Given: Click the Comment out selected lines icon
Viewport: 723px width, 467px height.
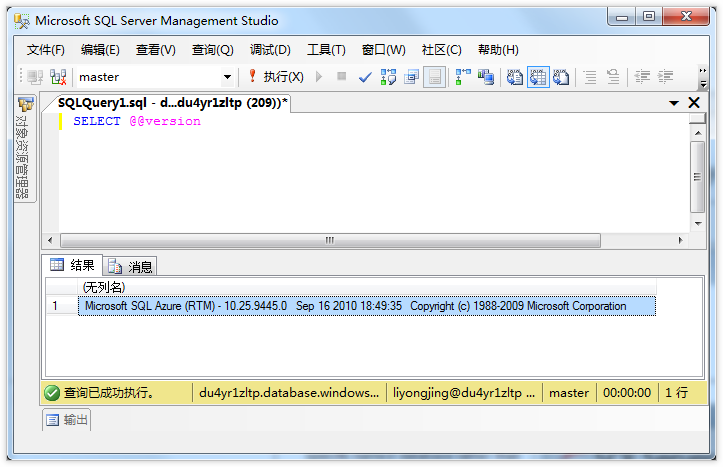Looking at the screenshot, I should (x=590, y=77).
